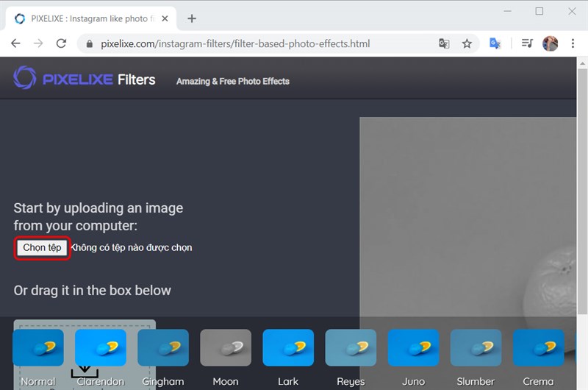Go back using the browser back arrow
This screenshot has width=588, height=390.
tap(15, 43)
